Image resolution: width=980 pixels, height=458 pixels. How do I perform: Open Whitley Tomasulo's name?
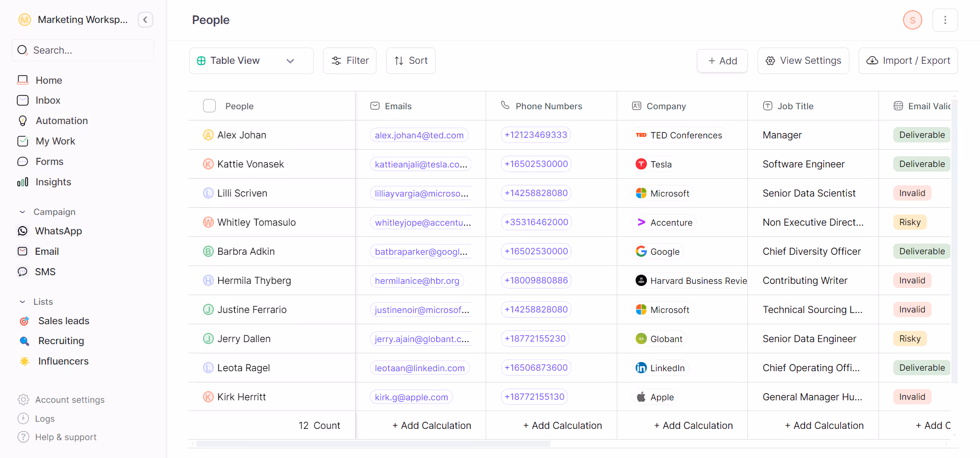[x=257, y=222]
